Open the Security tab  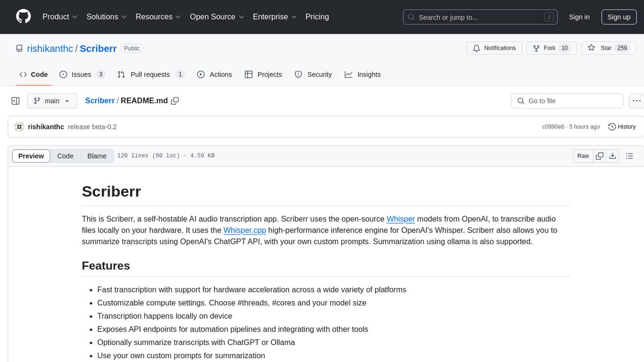[x=313, y=74]
